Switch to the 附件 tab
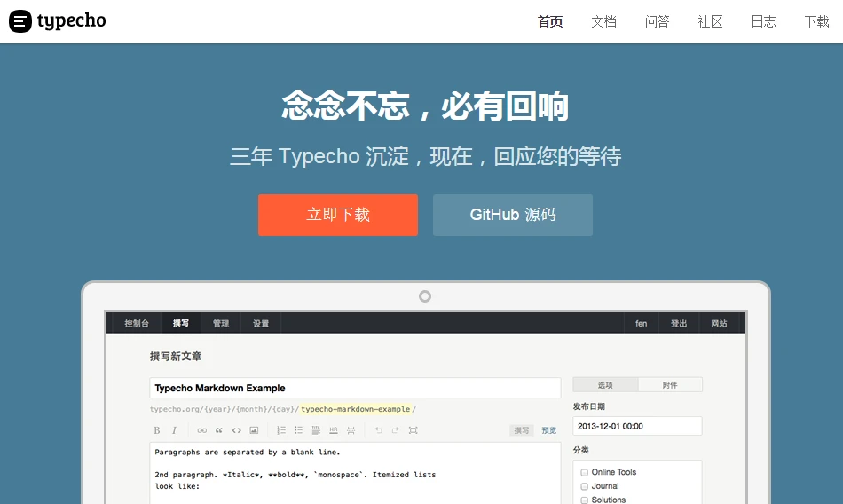 pyautogui.click(x=670, y=385)
